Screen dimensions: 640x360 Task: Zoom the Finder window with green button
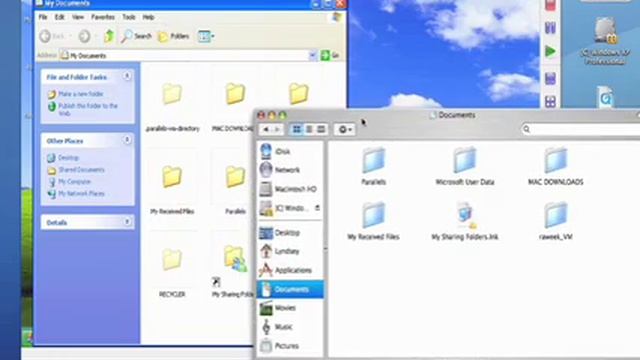click(x=282, y=116)
